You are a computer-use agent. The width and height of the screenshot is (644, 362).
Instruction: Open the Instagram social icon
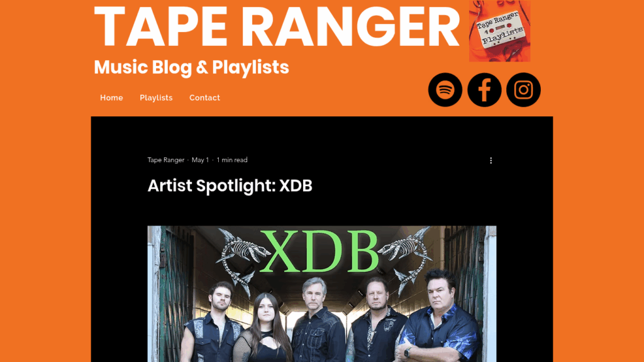(x=523, y=90)
